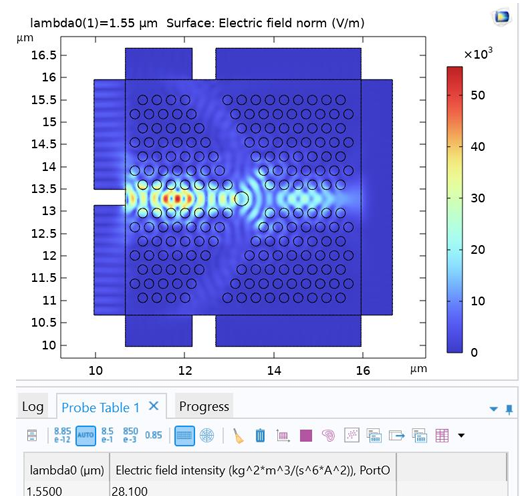Click the purple table surface icon
Screen dimensions: 525x496
pyautogui.click(x=306, y=436)
